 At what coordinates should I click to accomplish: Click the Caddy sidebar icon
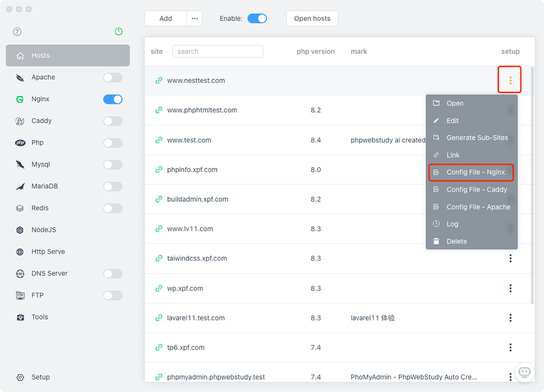pos(20,121)
